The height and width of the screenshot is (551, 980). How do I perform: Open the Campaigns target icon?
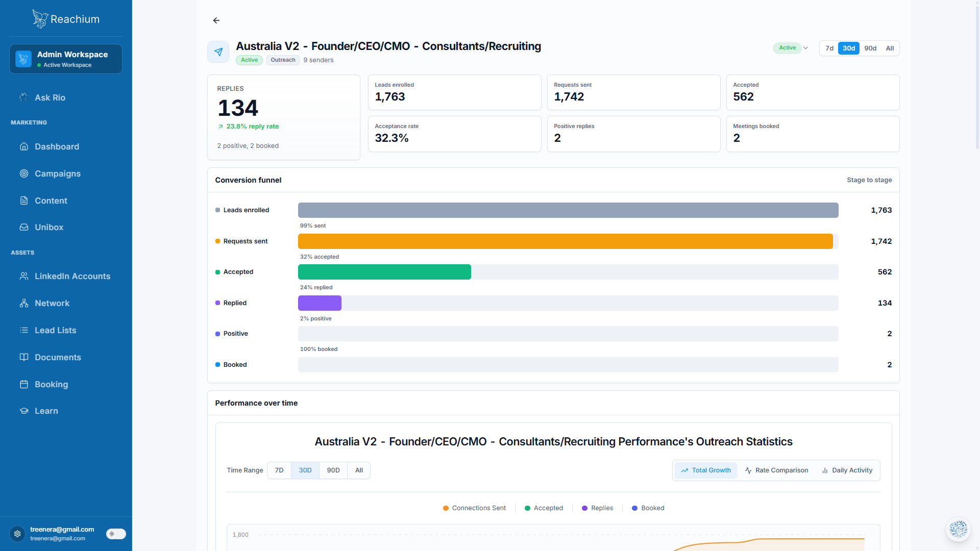[x=24, y=173]
